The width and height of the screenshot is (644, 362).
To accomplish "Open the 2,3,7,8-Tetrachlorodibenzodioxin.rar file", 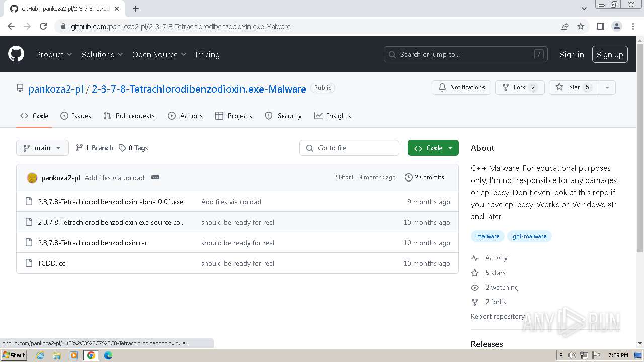I will click(x=93, y=243).
